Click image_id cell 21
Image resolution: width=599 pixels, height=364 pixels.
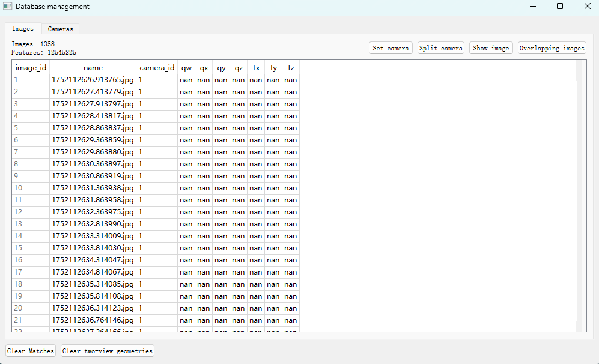tap(31, 320)
